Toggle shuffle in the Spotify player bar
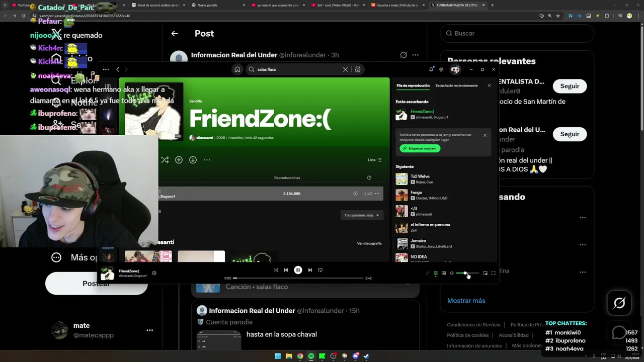 click(276, 270)
